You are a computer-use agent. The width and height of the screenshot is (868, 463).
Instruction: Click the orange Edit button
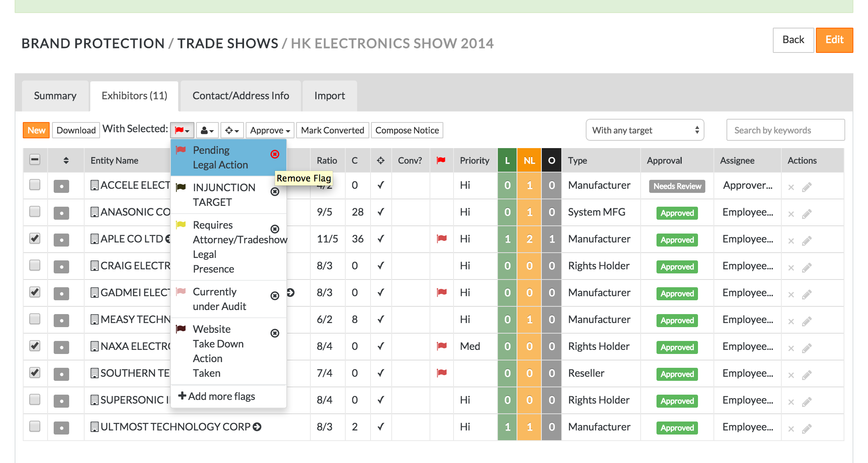834,40
